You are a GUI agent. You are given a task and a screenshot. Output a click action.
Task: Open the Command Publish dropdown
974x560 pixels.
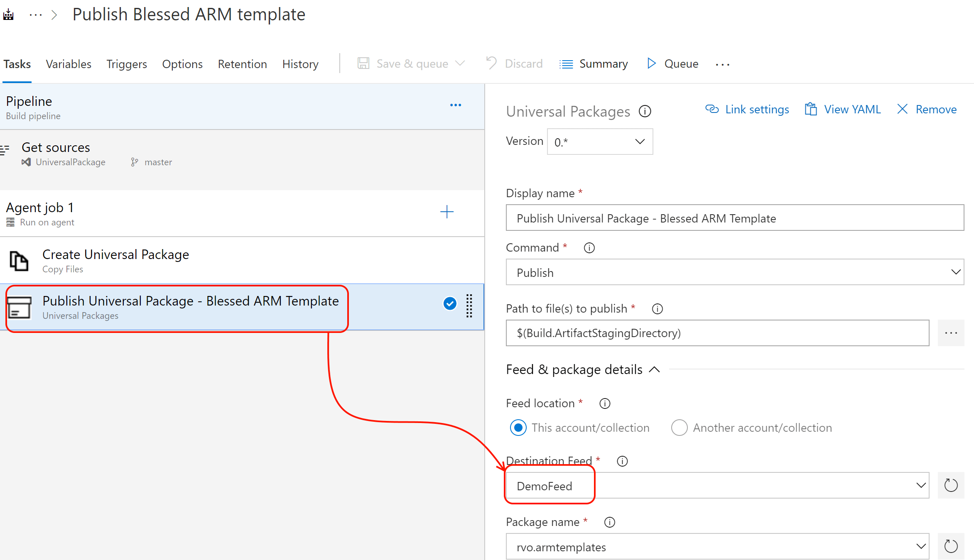coord(734,272)
